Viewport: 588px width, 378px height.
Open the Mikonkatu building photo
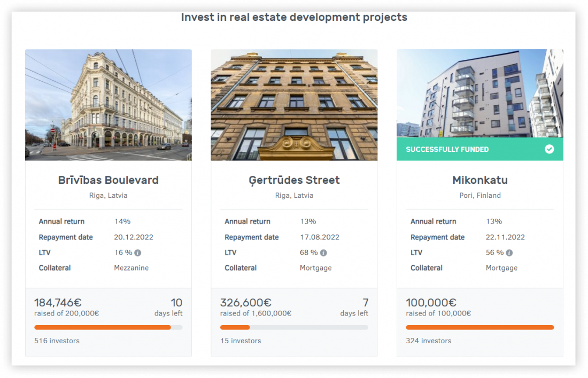coord(480,94)
